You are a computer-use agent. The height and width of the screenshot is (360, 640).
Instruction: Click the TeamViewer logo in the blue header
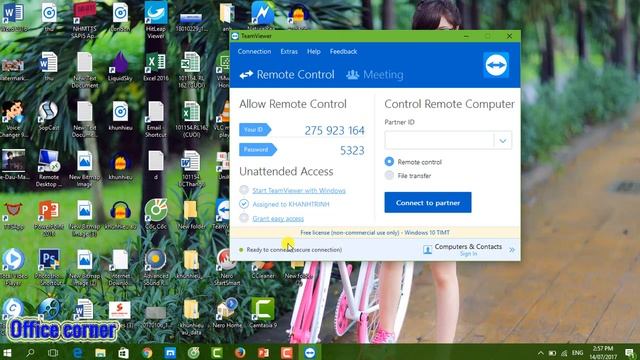click(x=496, y=65)
